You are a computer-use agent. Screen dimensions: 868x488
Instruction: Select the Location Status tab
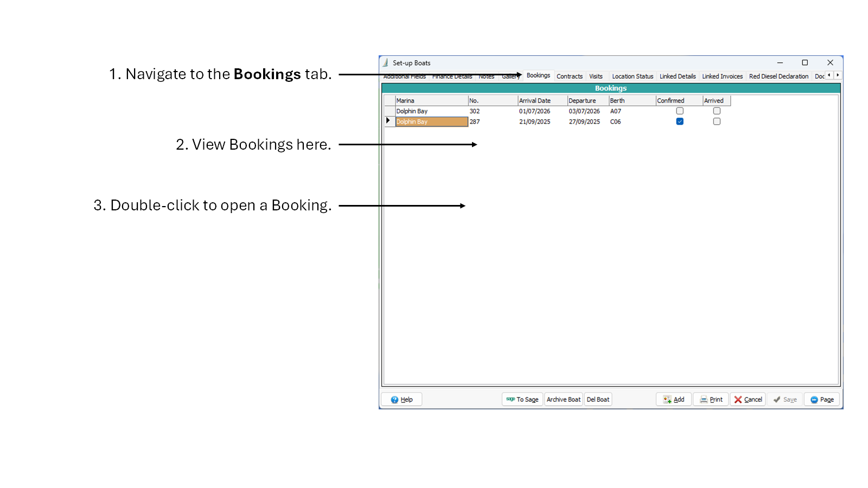tap(633, 76)
